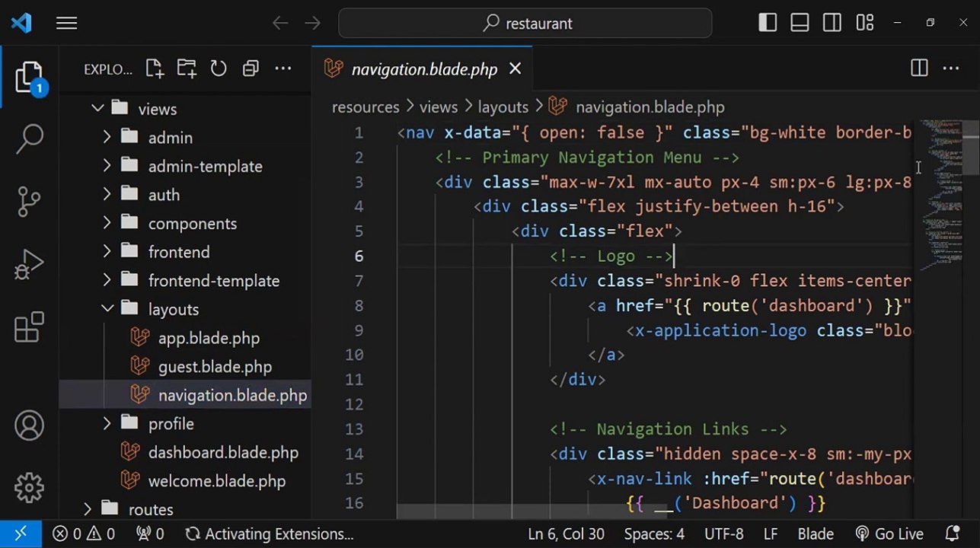
Task: Click the Logo comment on line 6
Action: tap(611, 256)
